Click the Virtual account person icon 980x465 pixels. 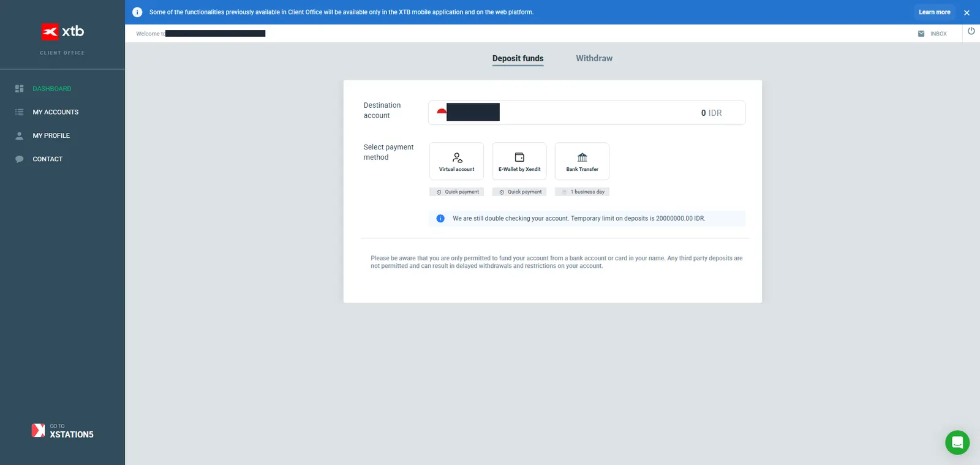pyautogui.click(x=457, y=157)
